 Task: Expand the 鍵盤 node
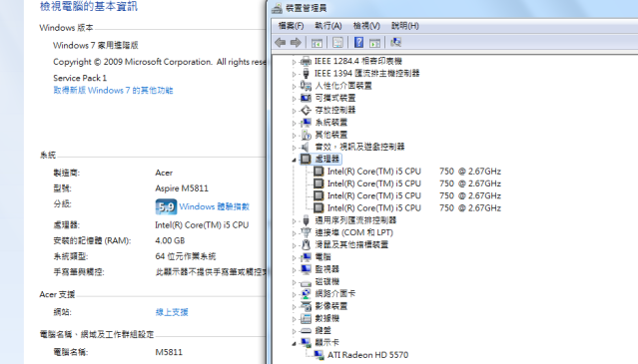pos(294,331)
